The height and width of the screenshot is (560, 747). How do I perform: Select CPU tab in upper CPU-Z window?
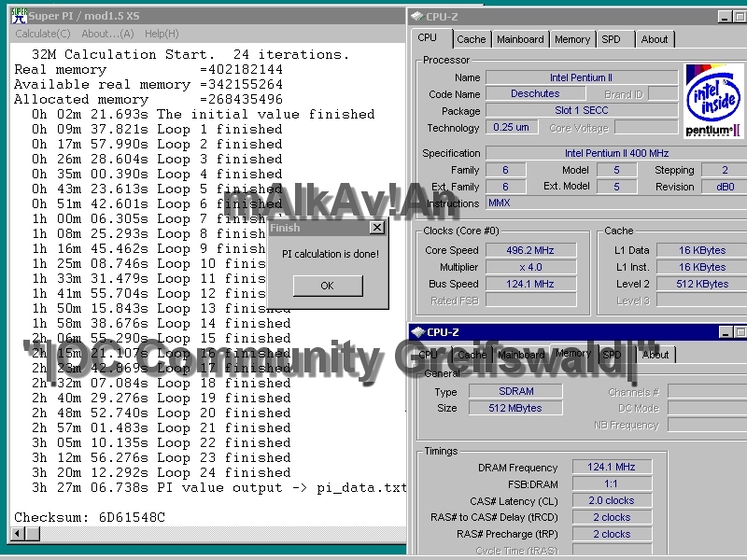point(428,37)
